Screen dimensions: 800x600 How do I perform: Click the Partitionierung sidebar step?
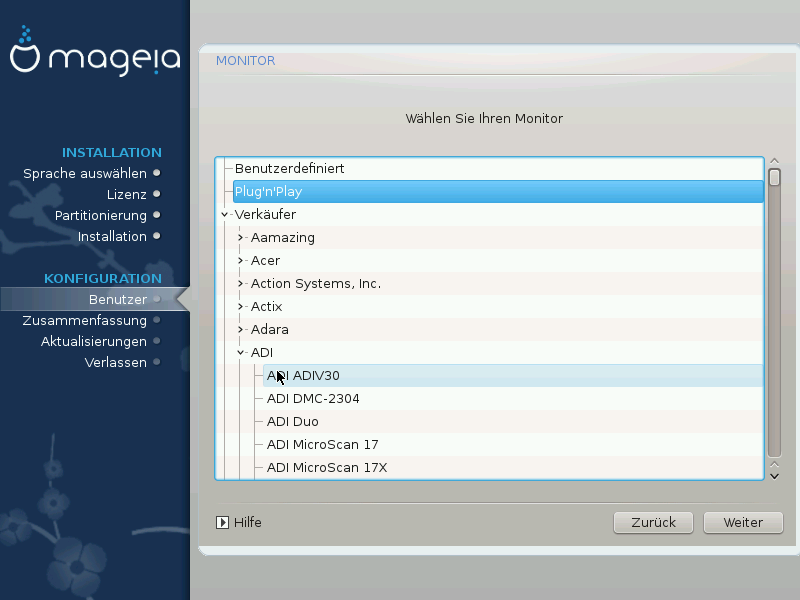click(101, 215)
